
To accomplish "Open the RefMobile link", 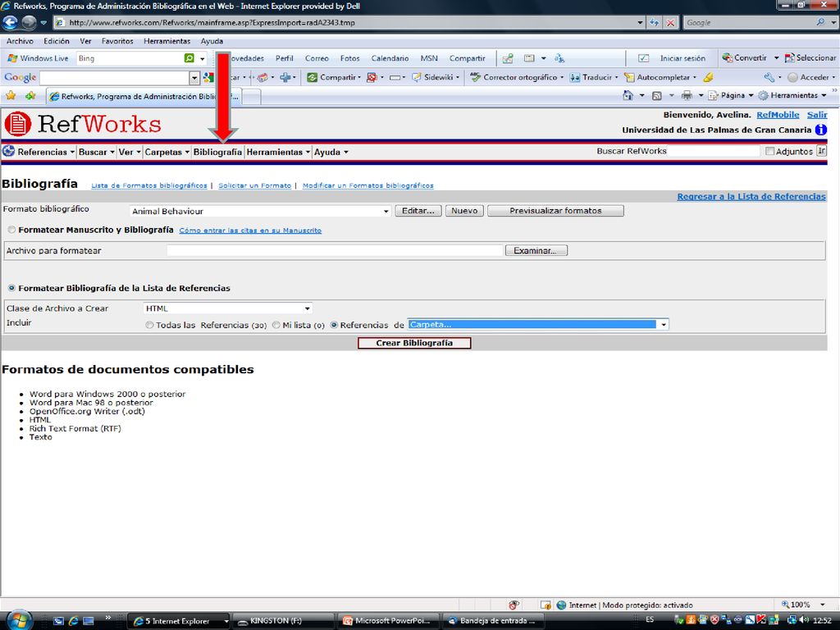I will 778,115.
